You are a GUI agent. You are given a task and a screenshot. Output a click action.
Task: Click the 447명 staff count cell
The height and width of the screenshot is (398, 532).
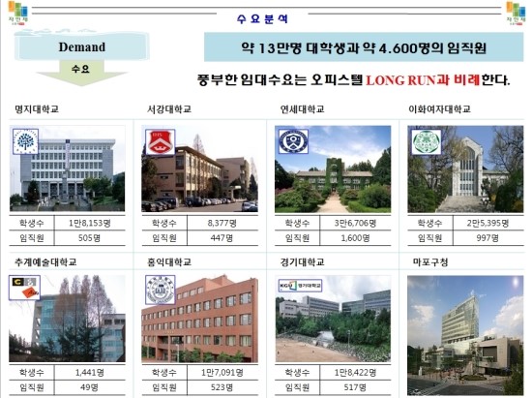pos(222,238)
